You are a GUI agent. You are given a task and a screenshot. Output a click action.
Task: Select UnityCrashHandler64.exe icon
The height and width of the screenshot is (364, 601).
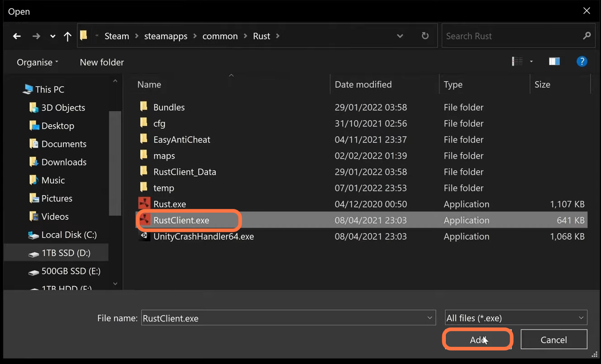click(x=144, y=236)
